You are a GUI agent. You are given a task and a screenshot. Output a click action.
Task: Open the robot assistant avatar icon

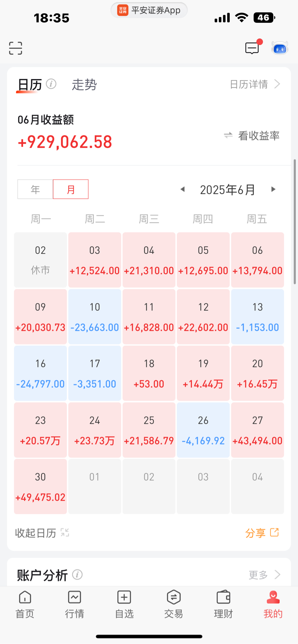tap(280, 48)
